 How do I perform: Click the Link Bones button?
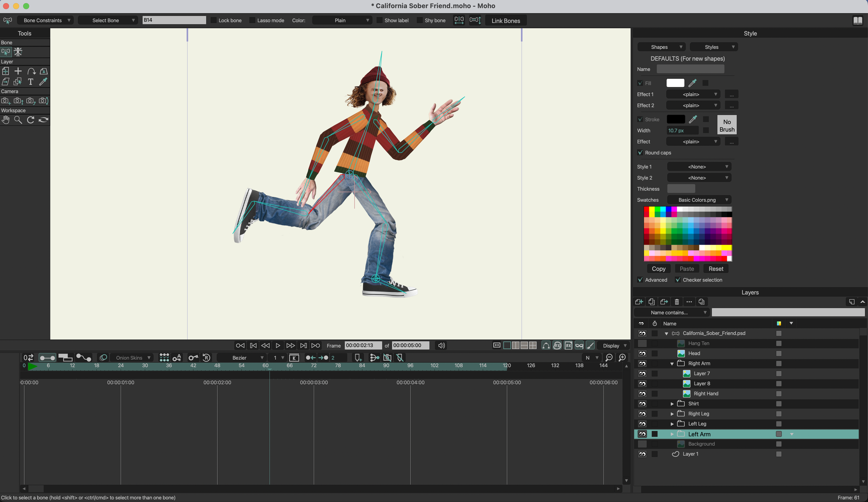click(x=506, y=21)
